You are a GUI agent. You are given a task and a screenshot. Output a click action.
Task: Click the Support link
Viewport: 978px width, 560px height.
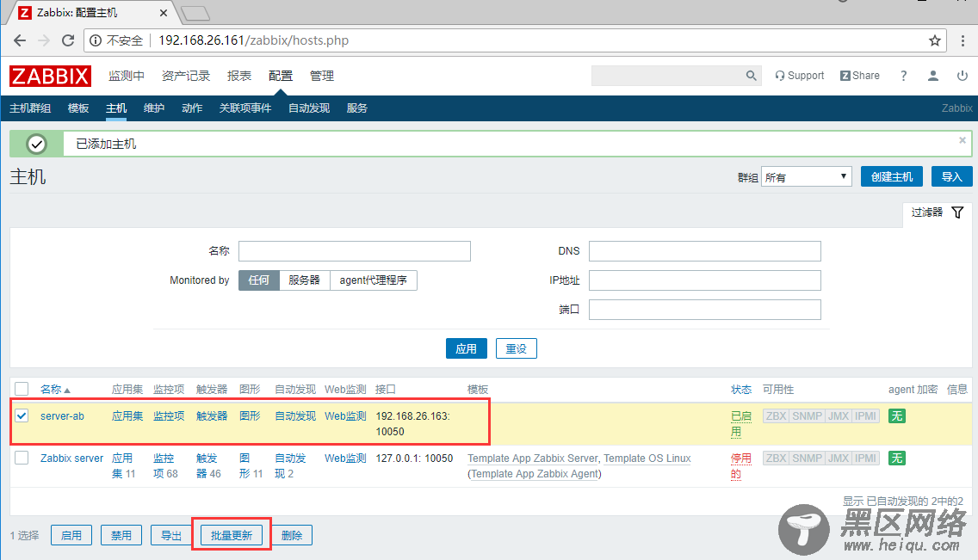click(800, 76)
